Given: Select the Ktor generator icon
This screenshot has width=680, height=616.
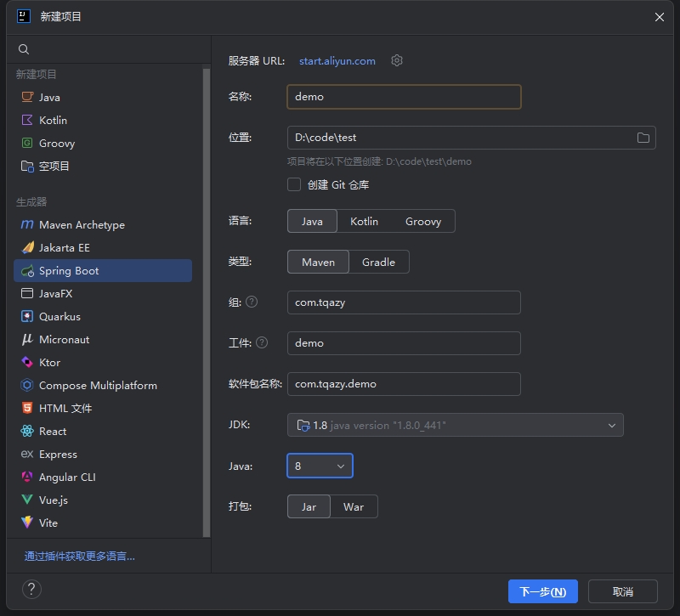Looking at the screenshot, I should point(27,363).
